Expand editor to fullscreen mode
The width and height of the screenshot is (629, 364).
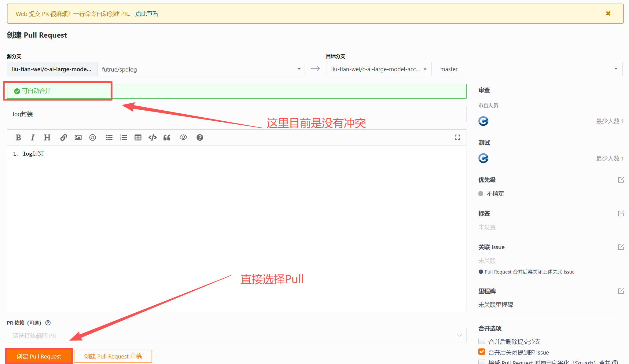tap(457, 137)
